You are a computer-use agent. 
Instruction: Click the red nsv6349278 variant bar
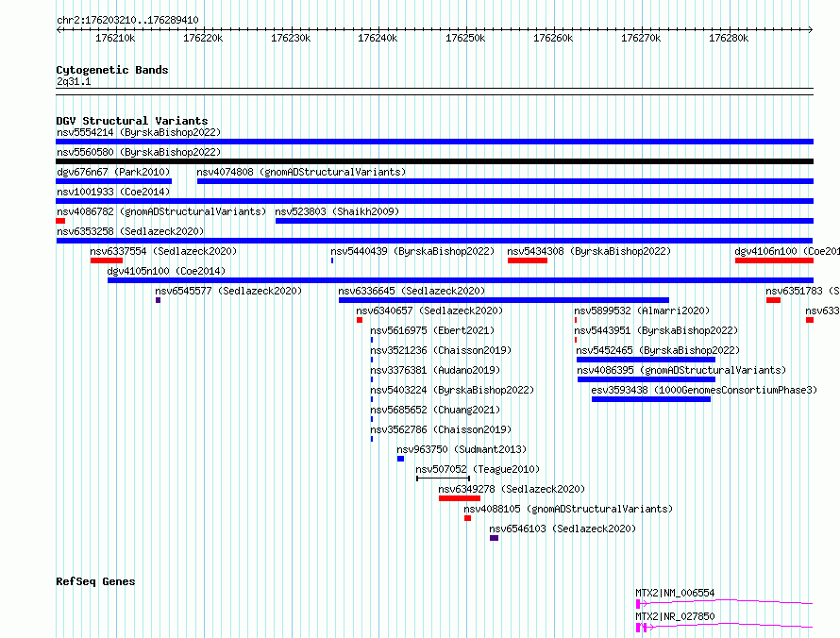point(460,498)
